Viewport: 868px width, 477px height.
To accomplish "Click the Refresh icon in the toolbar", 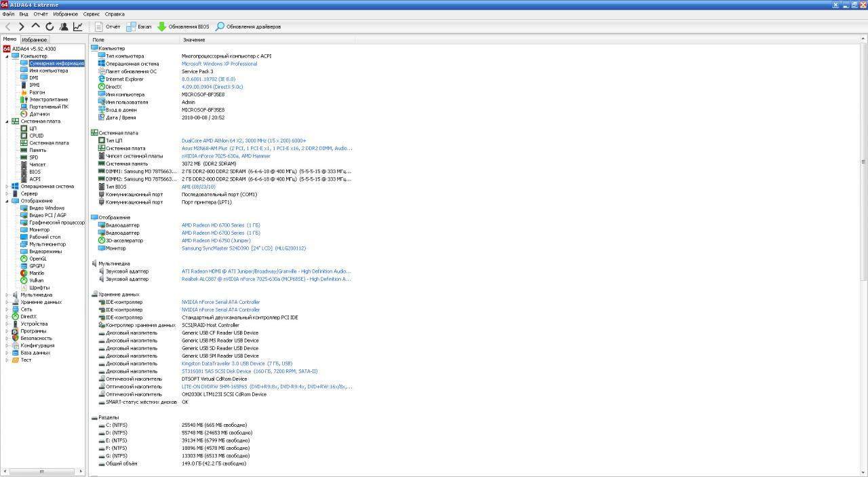I will click(x=50, y=26).
